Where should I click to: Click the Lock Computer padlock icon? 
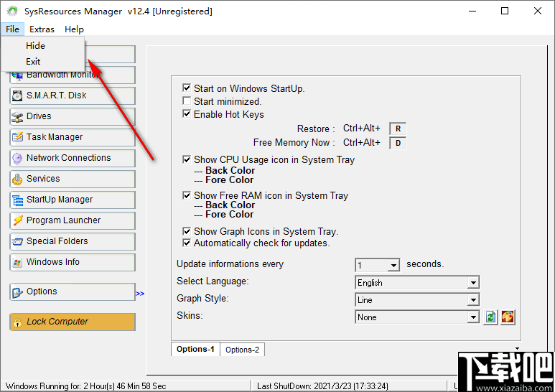point(17,322)
